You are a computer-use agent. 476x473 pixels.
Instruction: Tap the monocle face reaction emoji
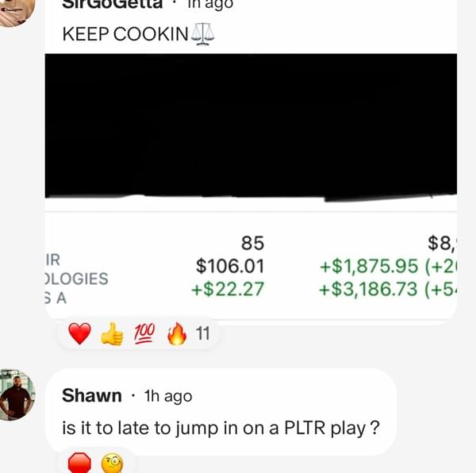(x=112, y=463)
